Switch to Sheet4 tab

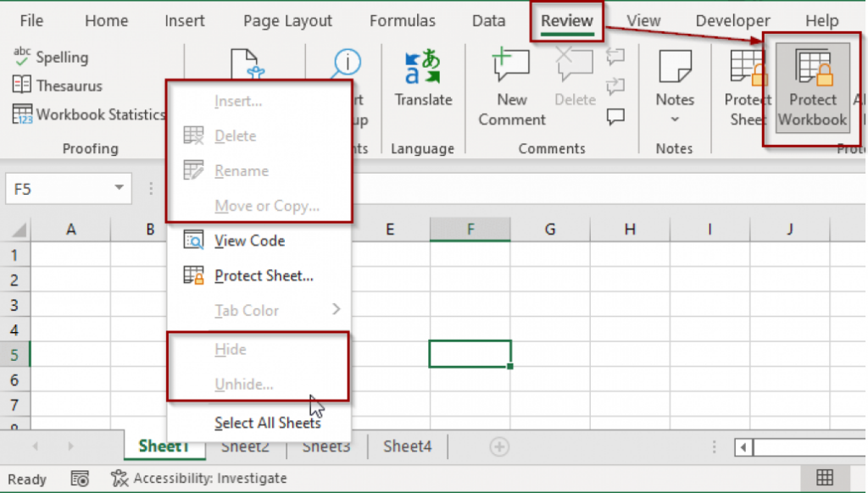click(x=408, y=446)
